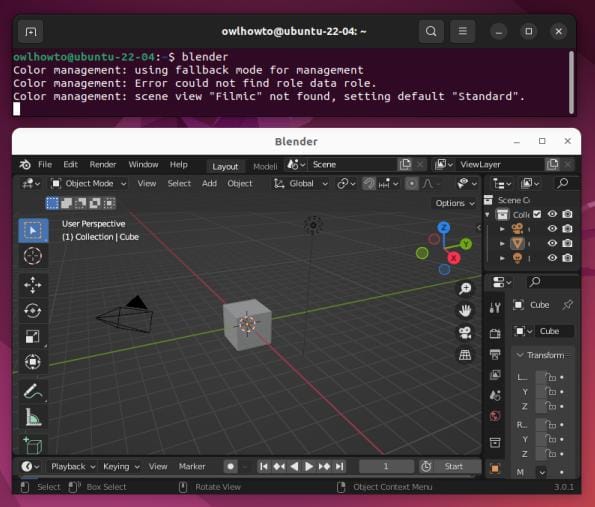
Task: Open the Playback dropdown in timeline
Action: (72, 466)
